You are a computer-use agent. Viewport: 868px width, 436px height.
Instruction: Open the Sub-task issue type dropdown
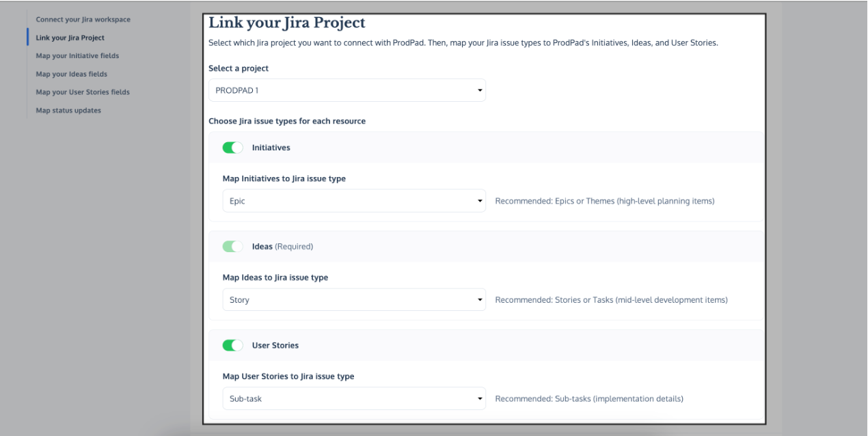354,398
